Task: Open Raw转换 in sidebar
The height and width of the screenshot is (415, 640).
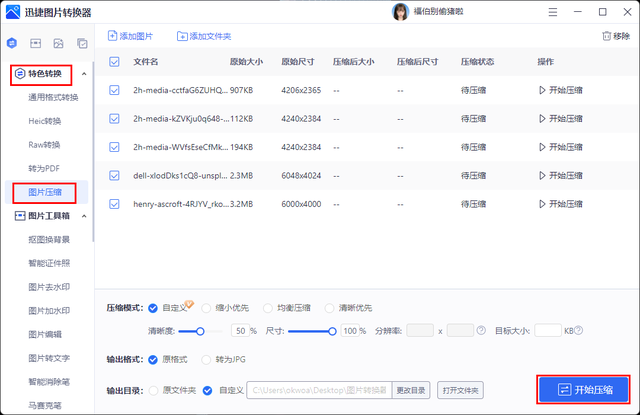Action: coord(44,145)
